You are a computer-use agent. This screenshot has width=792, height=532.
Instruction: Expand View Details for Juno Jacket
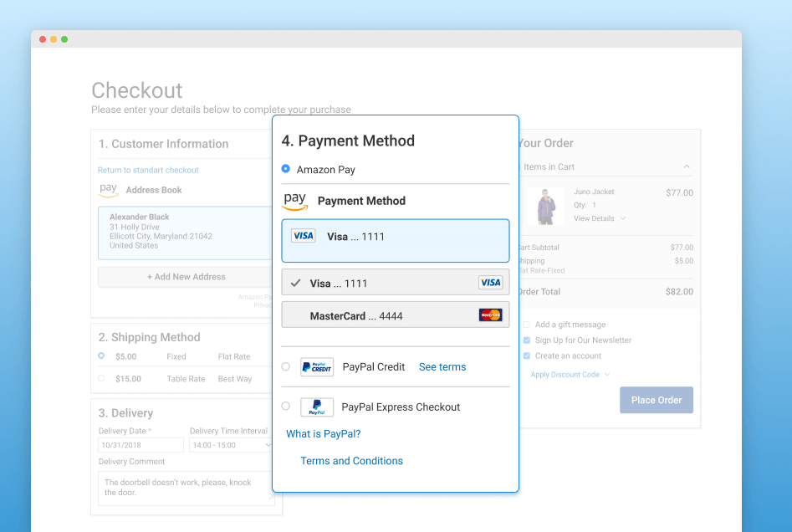pos(600,218)
